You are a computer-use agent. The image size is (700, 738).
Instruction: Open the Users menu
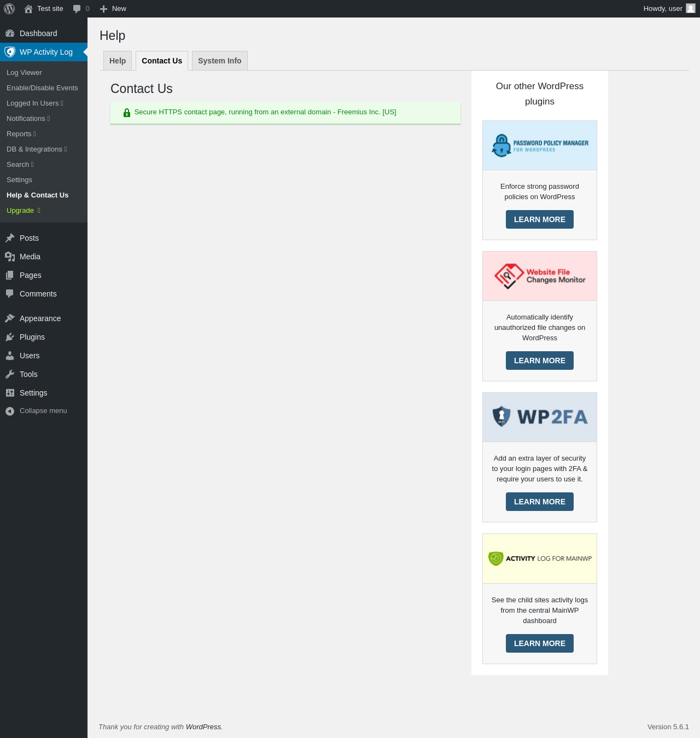click(x=44, y=356)
